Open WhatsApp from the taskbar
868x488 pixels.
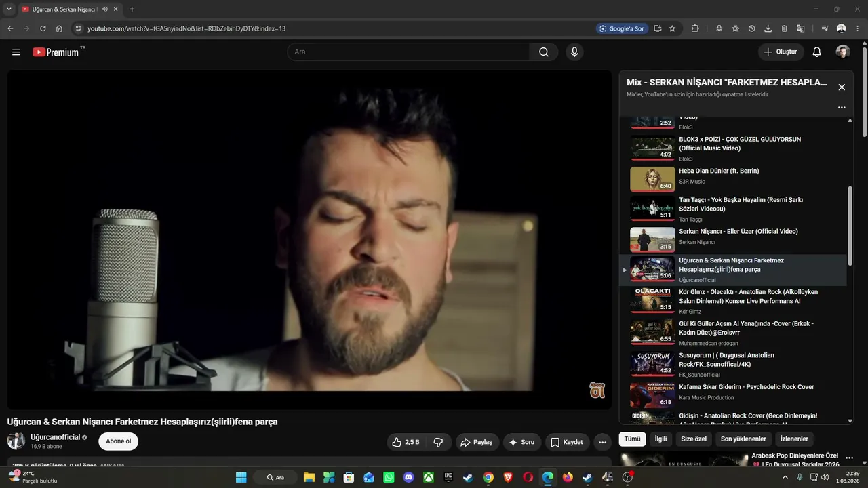click(x=389, y=477)
